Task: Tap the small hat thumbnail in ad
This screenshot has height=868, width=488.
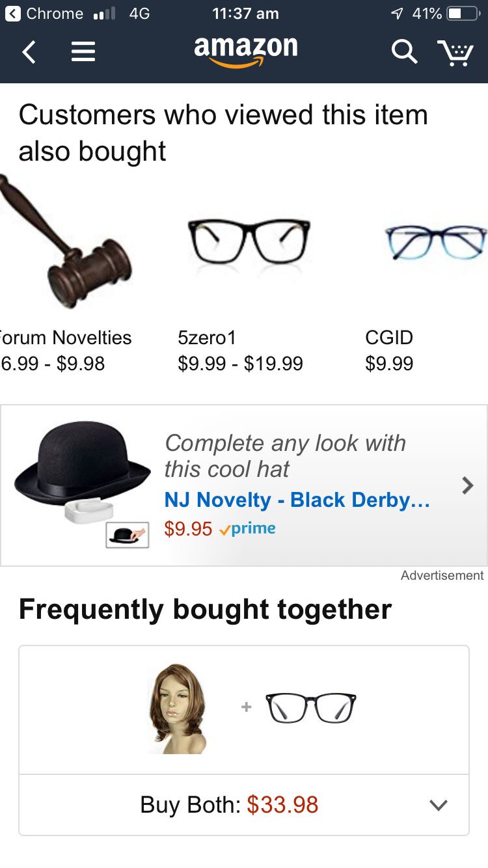Action: tap(128, 534)
